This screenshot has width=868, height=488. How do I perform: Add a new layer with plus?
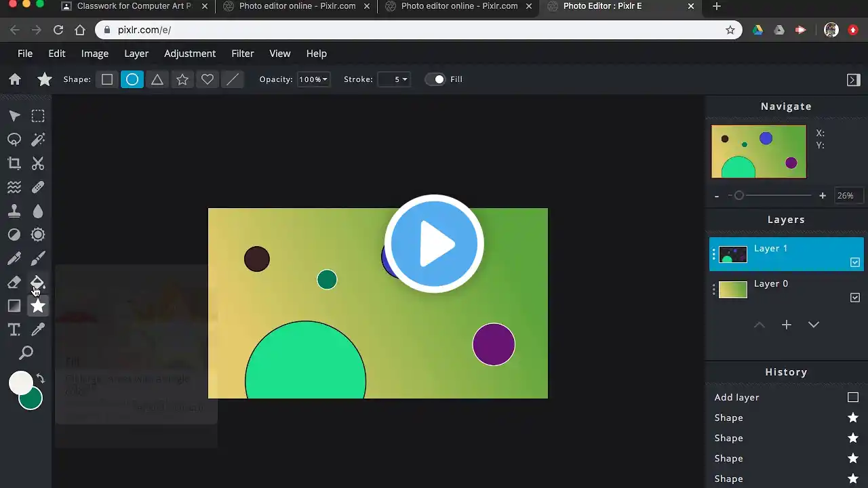(787, 325)
